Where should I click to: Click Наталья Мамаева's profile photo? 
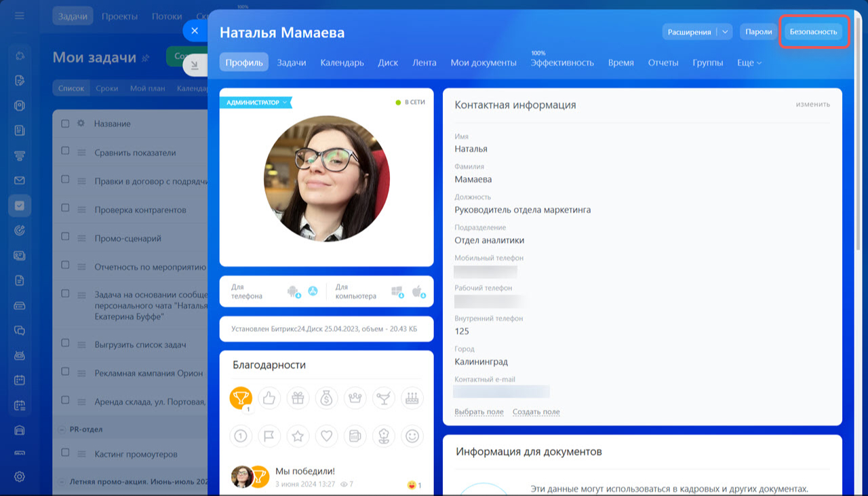326,178
